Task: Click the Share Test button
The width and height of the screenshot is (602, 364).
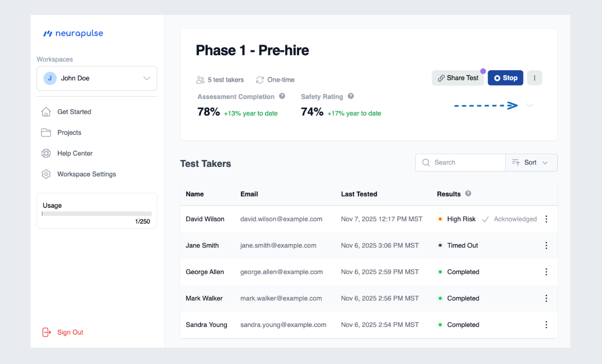Action: (x=457, y=77)
